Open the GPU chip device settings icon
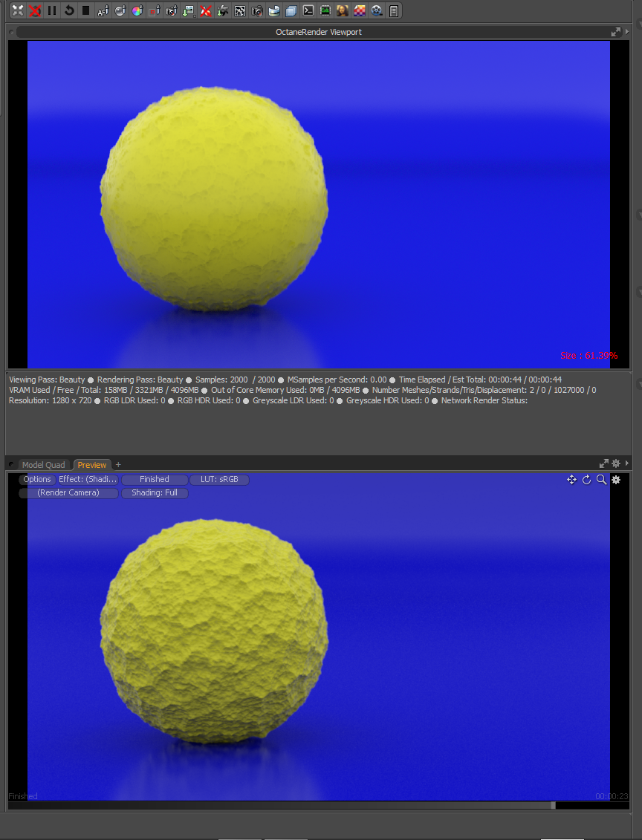Image resolution: width=642 pixels, height=840 pixels. click(325, 10)
